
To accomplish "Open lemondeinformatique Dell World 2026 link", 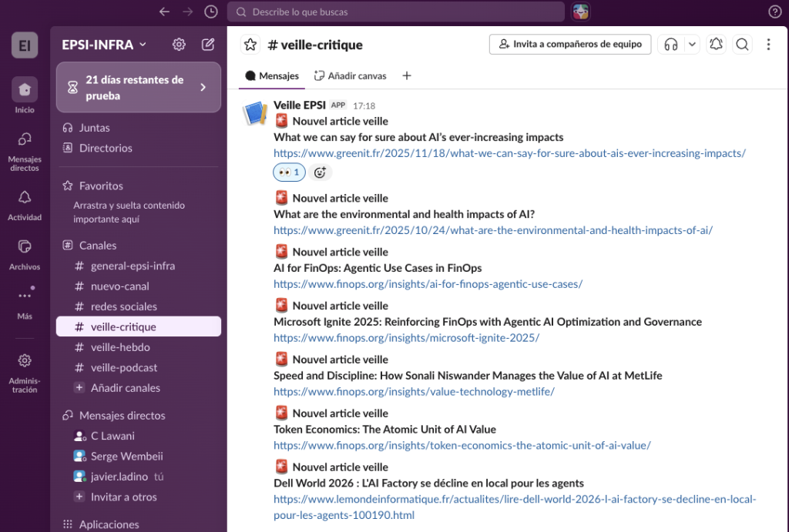I will coord(515,507).
